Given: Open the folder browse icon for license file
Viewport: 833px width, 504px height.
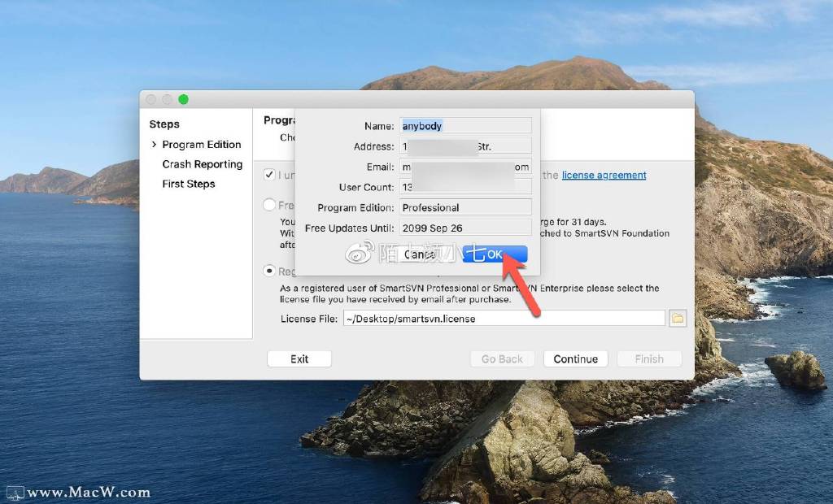Looking at the screenshot, I should pyautogui.click(x=678, y=318).
